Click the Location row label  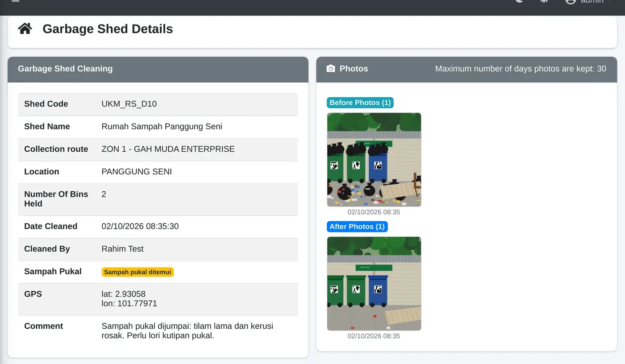42,172
